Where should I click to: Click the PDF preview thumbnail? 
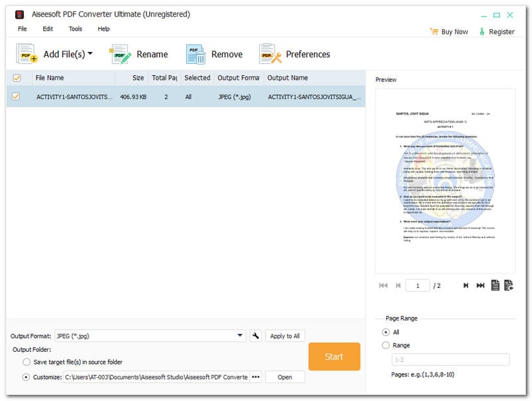445,181
